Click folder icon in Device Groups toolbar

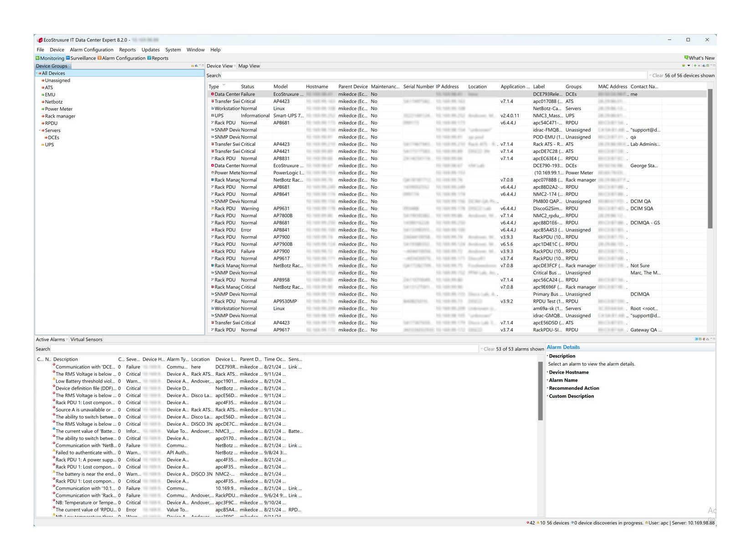click(193, 66)
